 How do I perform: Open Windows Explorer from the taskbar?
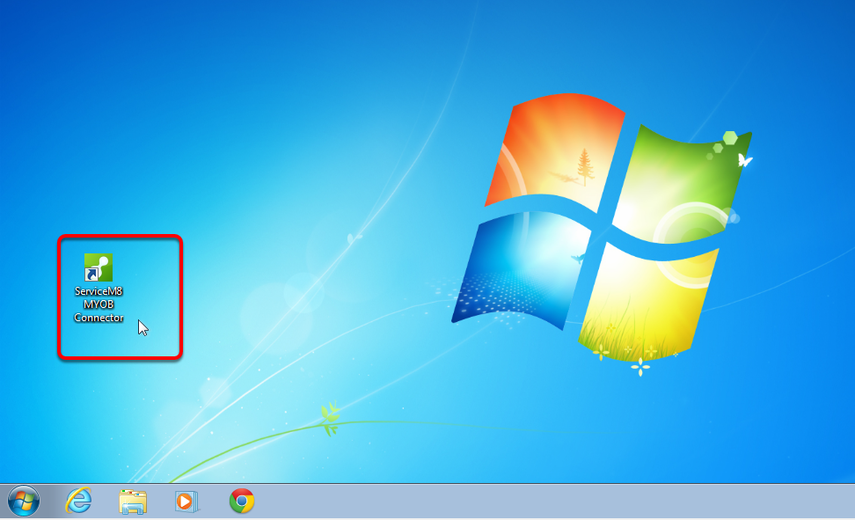point(133,501)
